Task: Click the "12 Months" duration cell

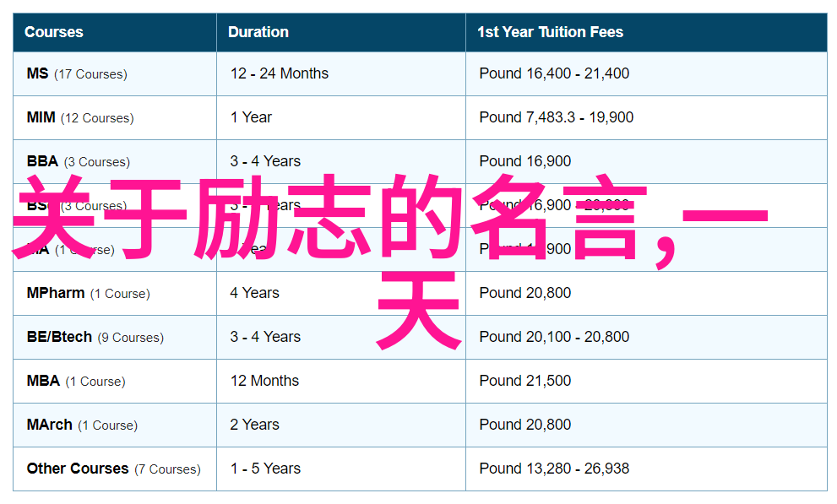Action: tap(341, 381)
